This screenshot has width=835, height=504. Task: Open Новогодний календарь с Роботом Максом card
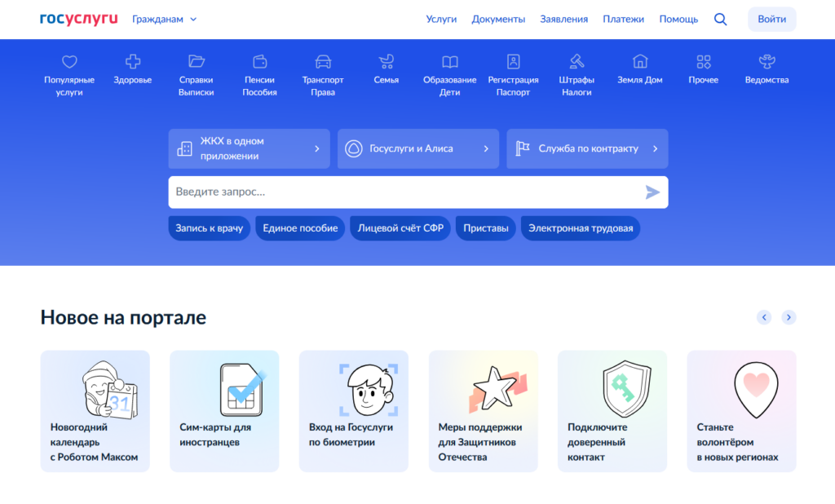coord(95,411)
